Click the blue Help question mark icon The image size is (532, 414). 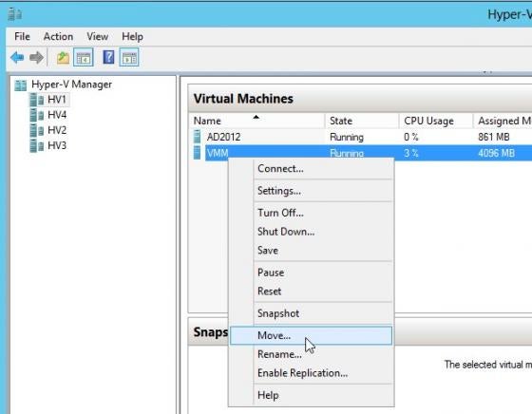pyautogui.click(x=108, y=57)
